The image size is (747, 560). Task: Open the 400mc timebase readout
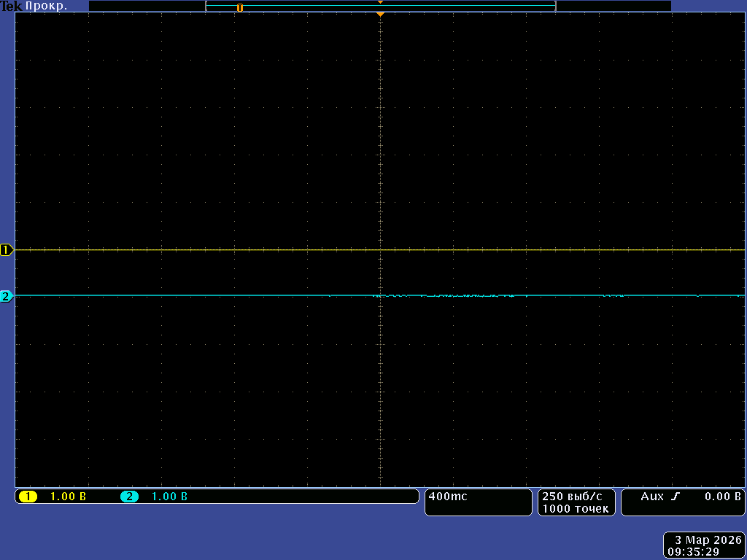(449, 497)
